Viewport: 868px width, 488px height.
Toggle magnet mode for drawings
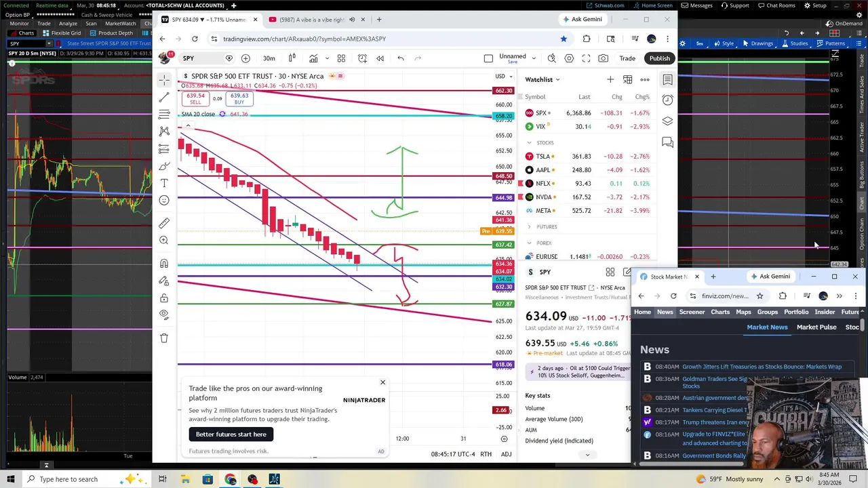pyautogui.click(x=164, y=264)
